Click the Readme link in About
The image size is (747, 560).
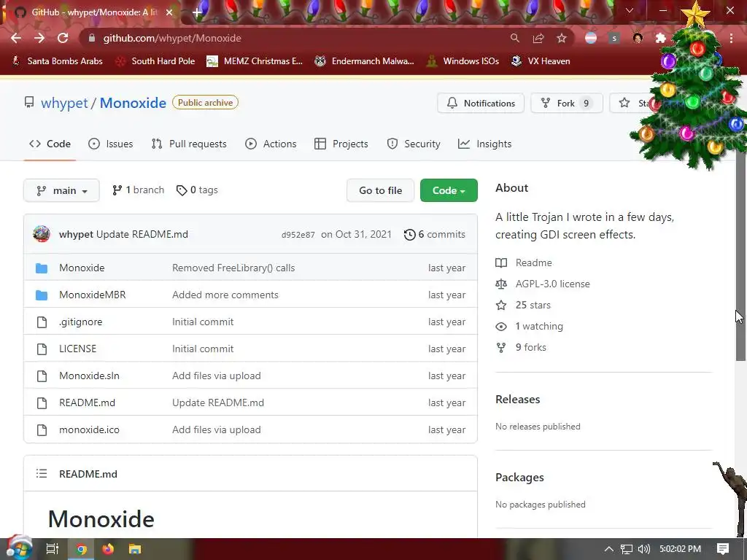click(533, 262)
